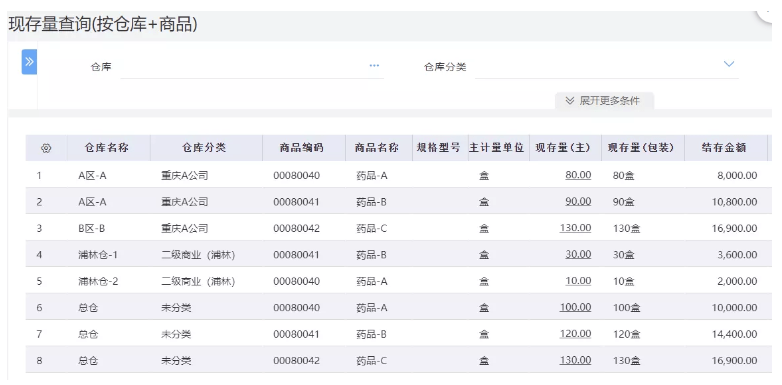Open the 130.00 quantity link in row 3
Screen dimensions: 782x385
(576, 228)
